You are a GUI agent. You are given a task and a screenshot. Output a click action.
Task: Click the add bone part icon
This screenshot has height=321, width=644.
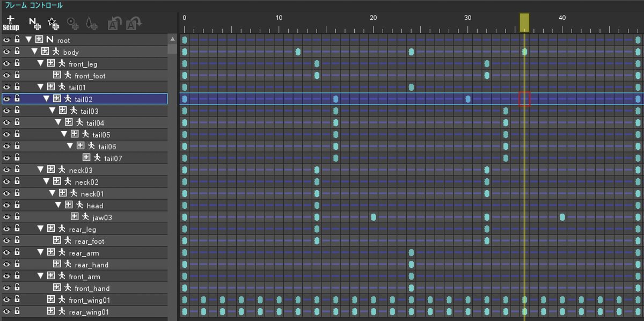click(91, 23)
